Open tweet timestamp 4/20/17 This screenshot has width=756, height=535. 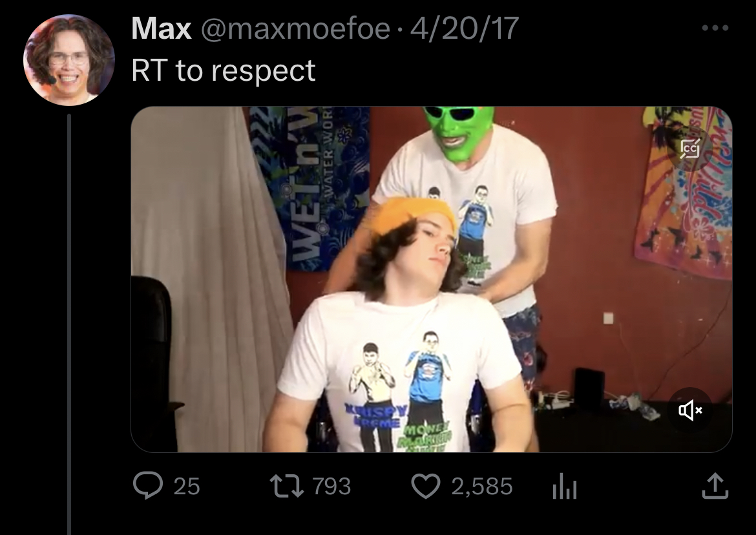pos(465,28)
